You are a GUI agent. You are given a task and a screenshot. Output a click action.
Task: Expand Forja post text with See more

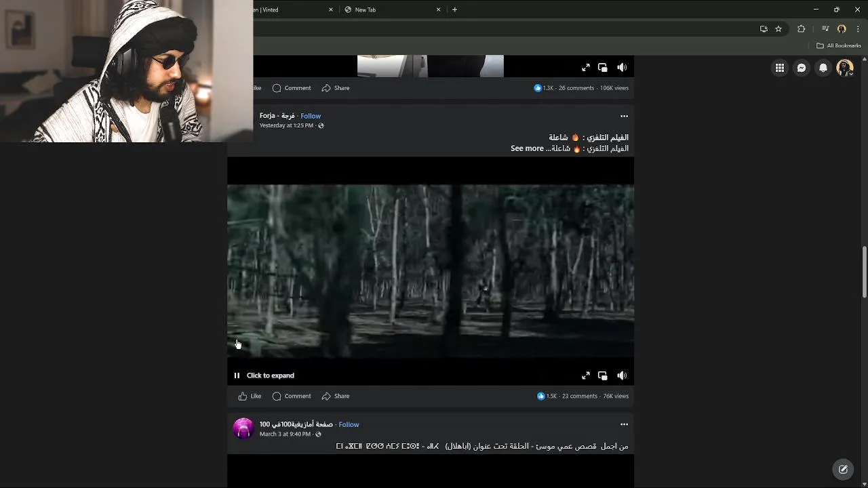(x=527, y=148)
